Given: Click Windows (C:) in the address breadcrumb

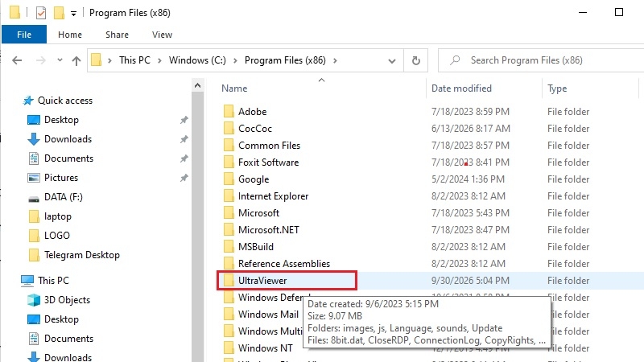Looking at the screenshot, I should point(197,60).
